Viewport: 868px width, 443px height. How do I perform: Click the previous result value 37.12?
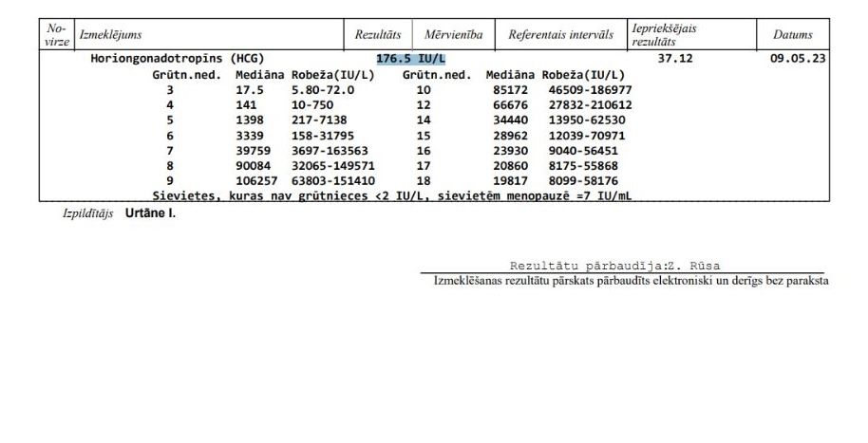click(x=676, y=59)
